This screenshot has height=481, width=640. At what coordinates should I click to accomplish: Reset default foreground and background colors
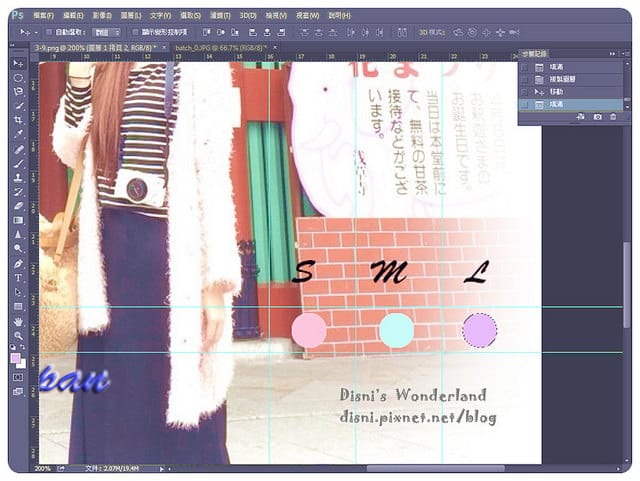[x=13, y=347]
